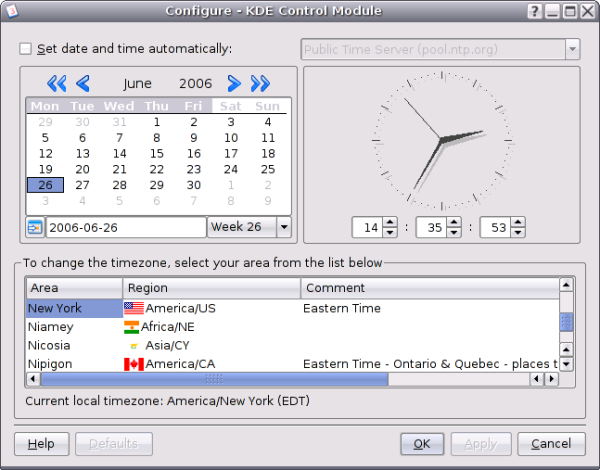
Task: Increase the hours spinner value
Action: (x=390, y=223)
